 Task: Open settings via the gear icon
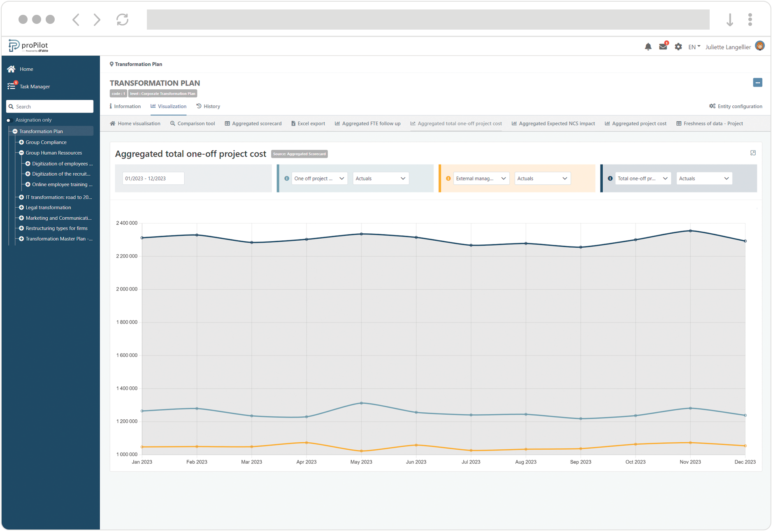(x=678, y=46)
